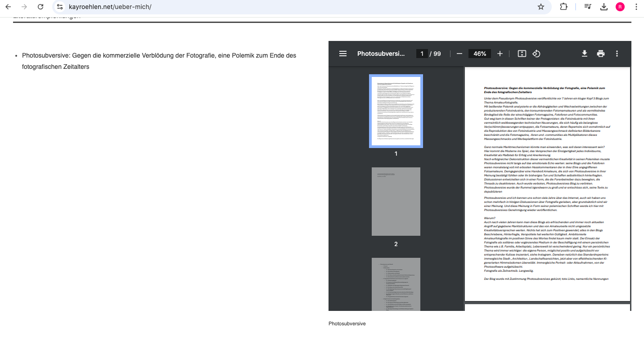Open the Chrome three-dot menu
The height and width of the screenshot is (337, 644).
[636, 7]
